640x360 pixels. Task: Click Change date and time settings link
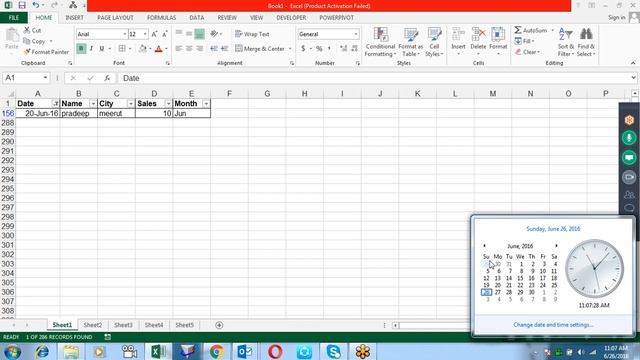(553, 325)
